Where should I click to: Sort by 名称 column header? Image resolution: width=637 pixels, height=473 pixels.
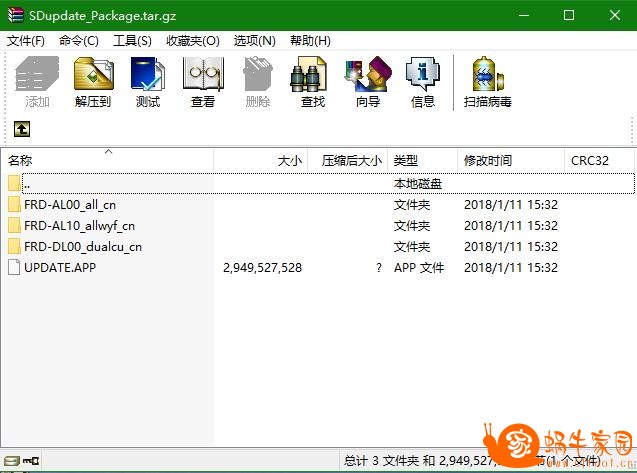pyautogui.click(x=107, y=160)
